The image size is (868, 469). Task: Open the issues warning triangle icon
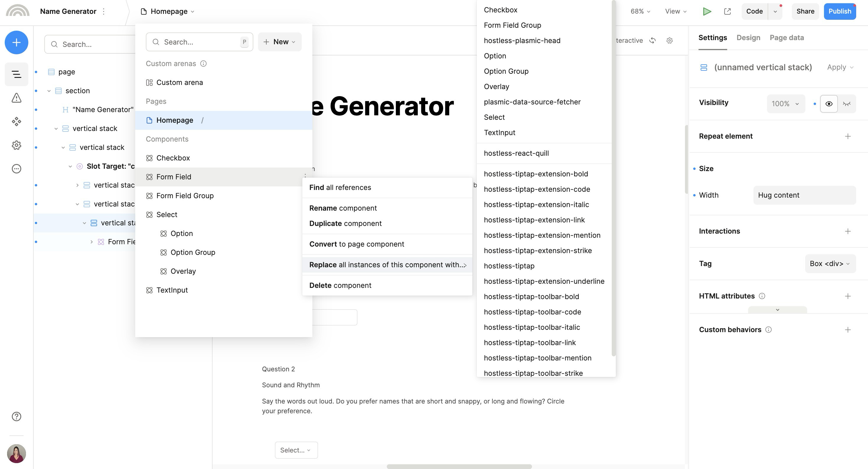(x=16, y=98)
